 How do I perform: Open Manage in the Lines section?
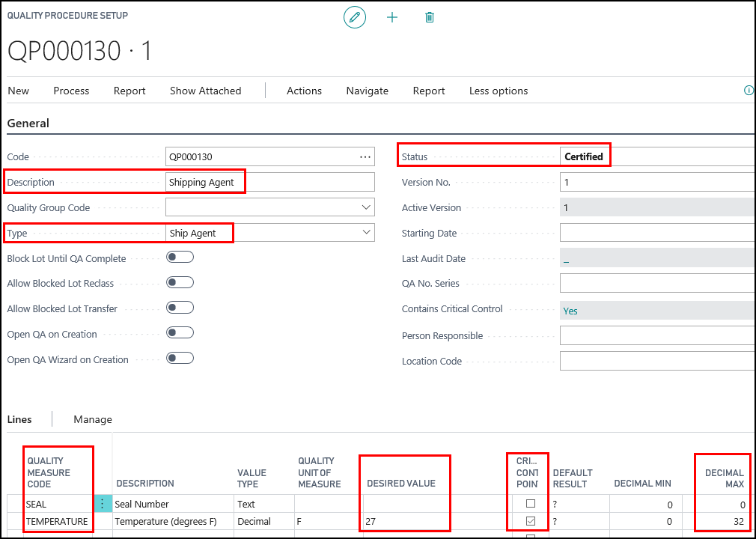[x=93, y=419]
